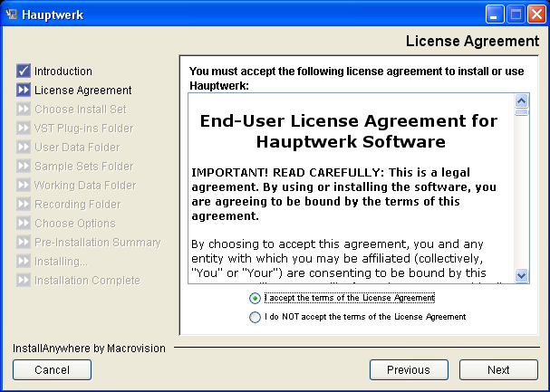Image resolution: width=550 pixels, height=392 pixels.
Task: Click the 'Installation Complete' step label
Action: 87,281
